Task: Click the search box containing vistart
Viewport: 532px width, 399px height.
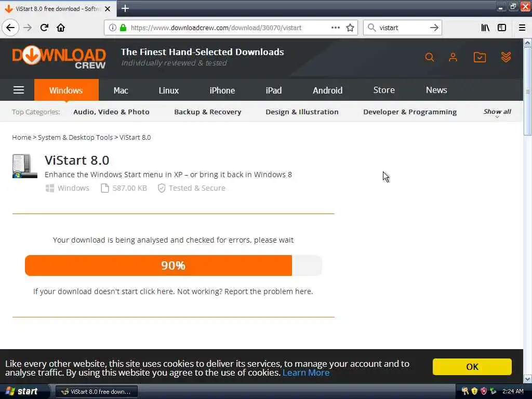Action: (402, 28)
